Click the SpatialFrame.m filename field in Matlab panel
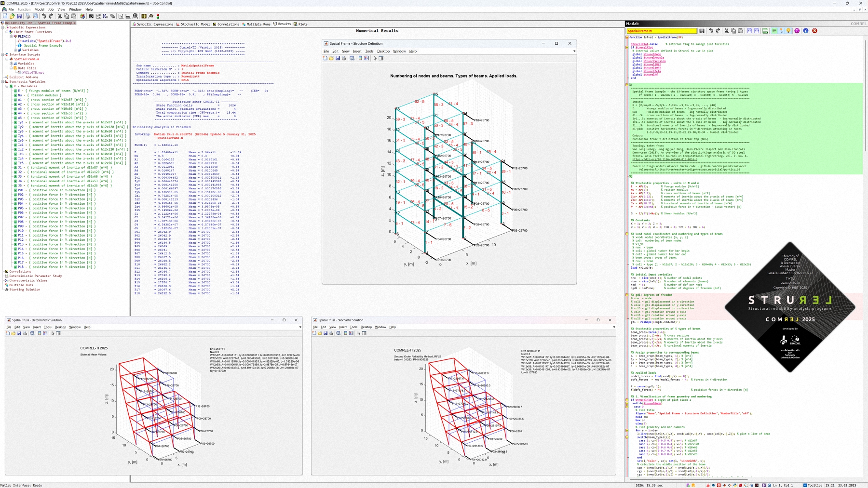Image resolution: width=868 pixels, height=488 pixels. 662,31
